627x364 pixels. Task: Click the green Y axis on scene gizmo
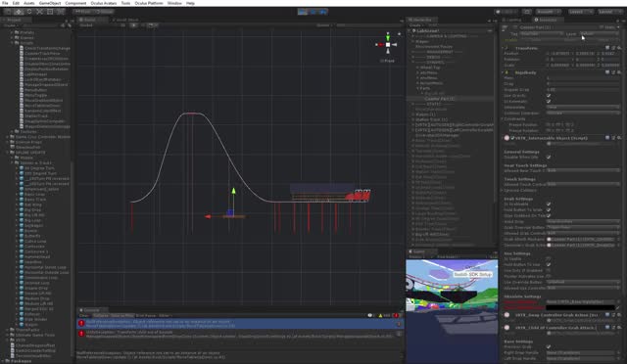(x=388, y=37)
